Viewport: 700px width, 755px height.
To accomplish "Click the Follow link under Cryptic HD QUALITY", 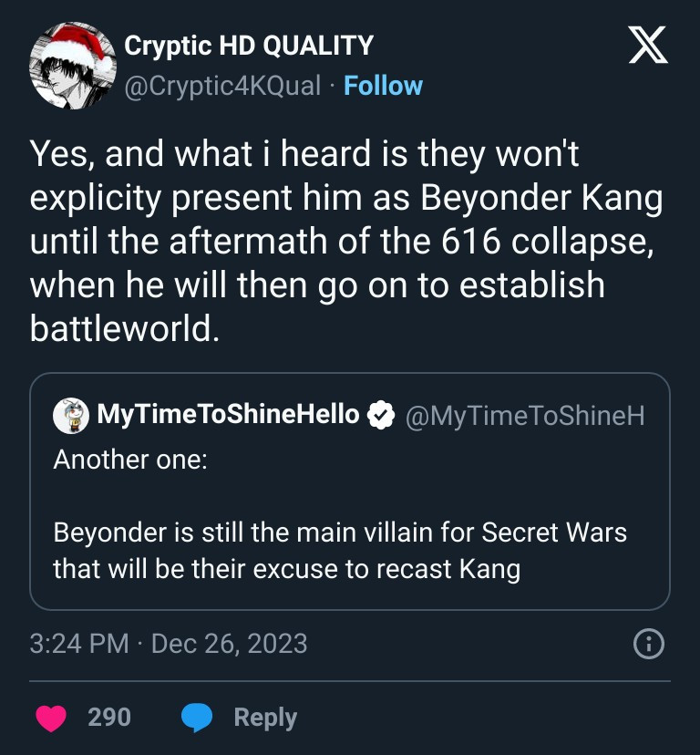I will 383,87.
